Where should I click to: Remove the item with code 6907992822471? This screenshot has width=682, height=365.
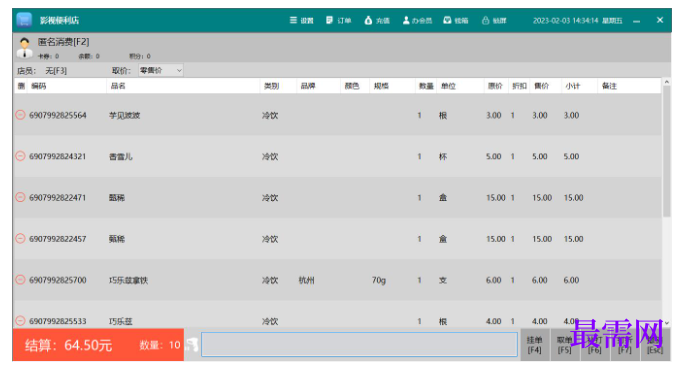20,197
